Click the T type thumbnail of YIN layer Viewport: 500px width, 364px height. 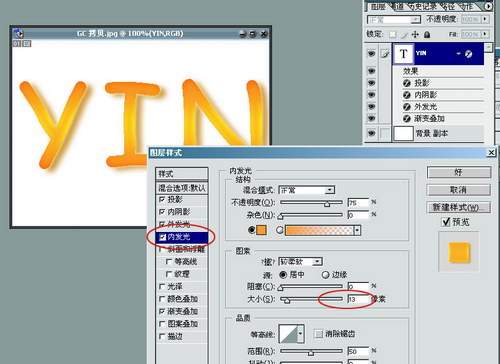click(x=404, y=54)
